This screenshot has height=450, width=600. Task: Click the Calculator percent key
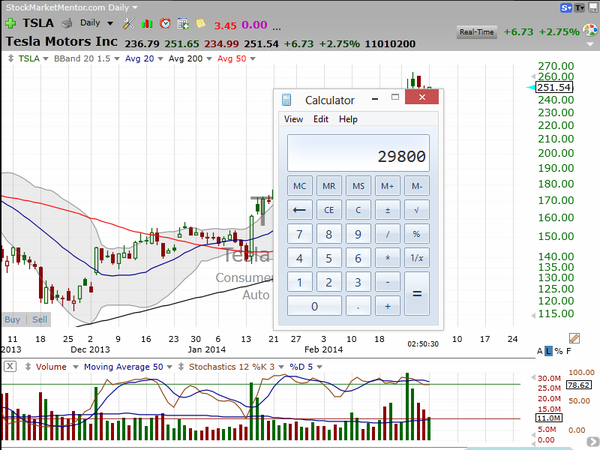(x=417, y=234)
